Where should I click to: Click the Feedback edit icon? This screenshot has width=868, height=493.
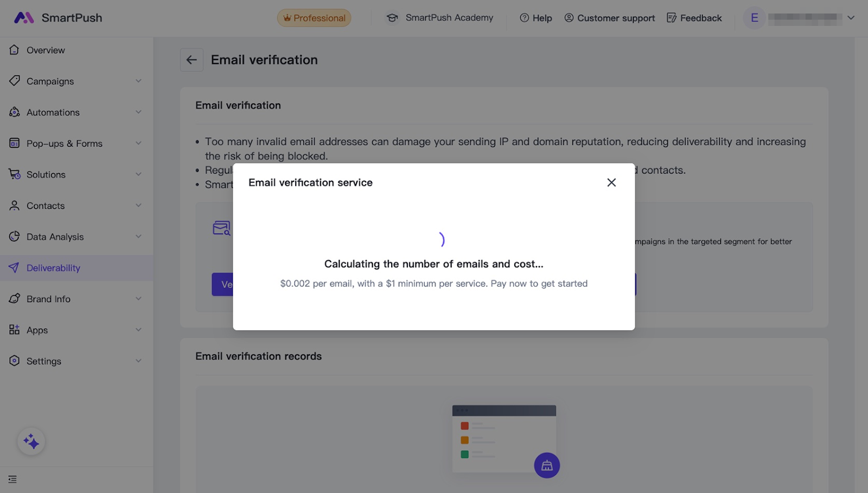[672, 18]
